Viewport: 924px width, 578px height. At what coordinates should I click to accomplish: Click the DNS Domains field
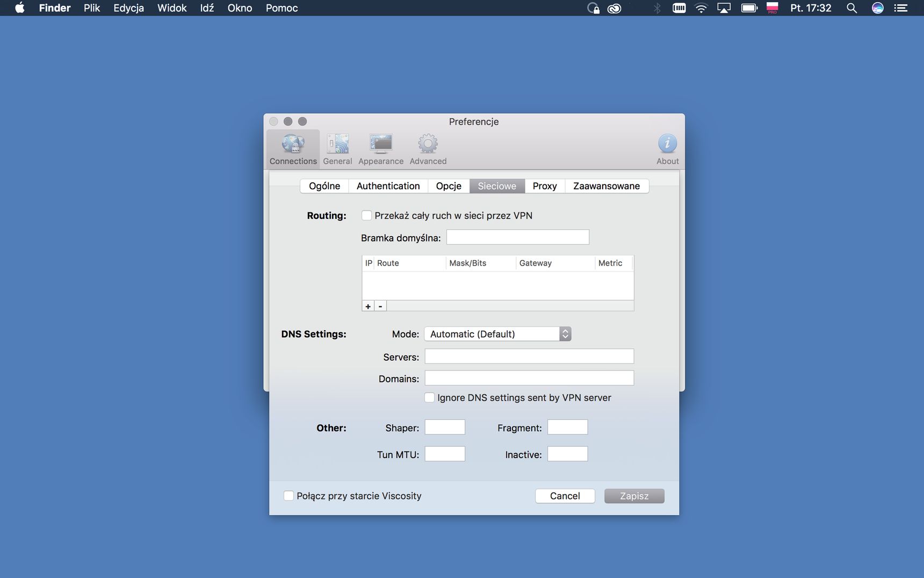pyautogui.click(x=529, y=378)
